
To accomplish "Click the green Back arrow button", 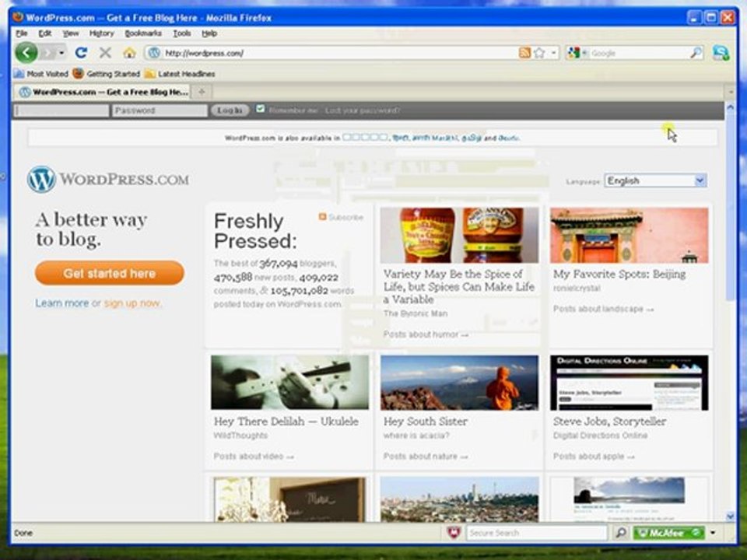I will click(x=26, y=52).
